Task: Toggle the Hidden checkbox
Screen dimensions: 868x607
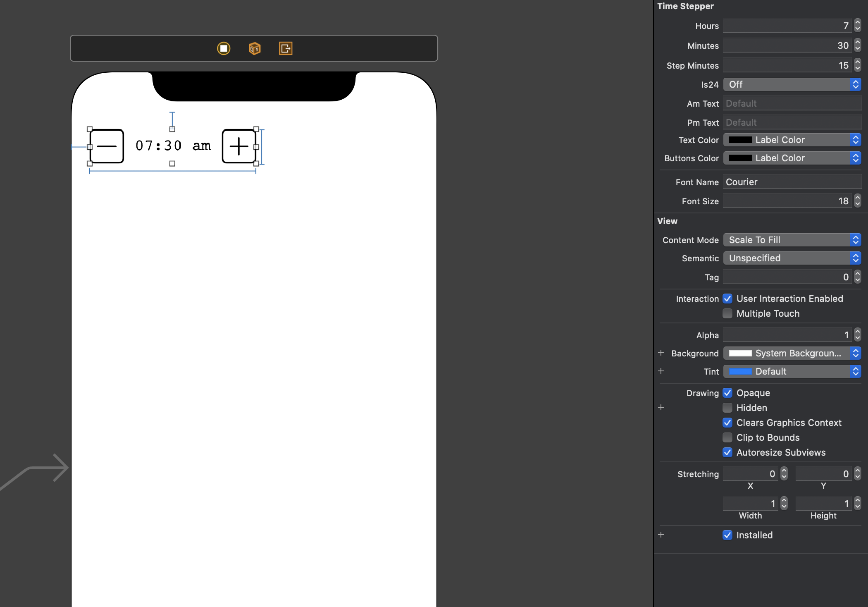Action: tap(727, 408)
